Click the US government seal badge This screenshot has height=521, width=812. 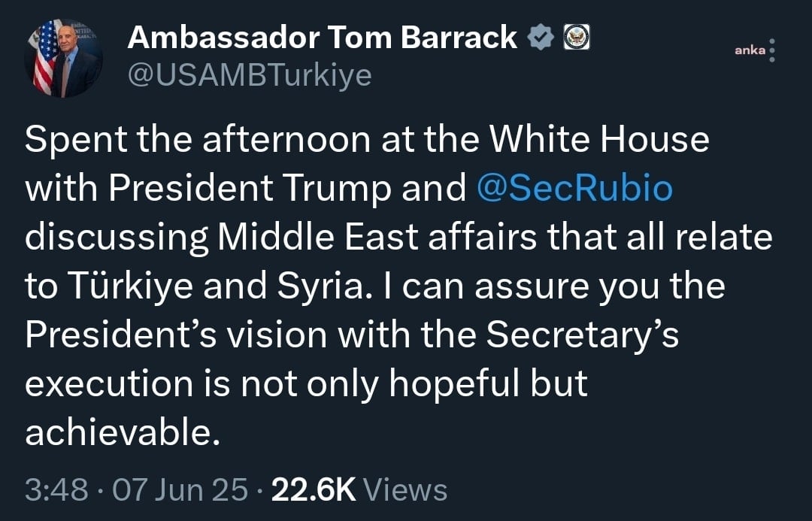[576, 38]
